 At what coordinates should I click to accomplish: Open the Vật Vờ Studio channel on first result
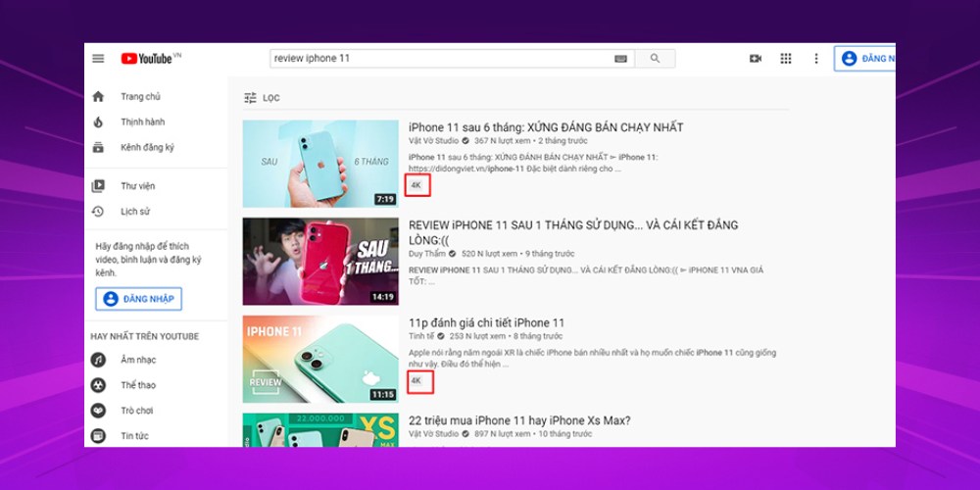[434, 140]
